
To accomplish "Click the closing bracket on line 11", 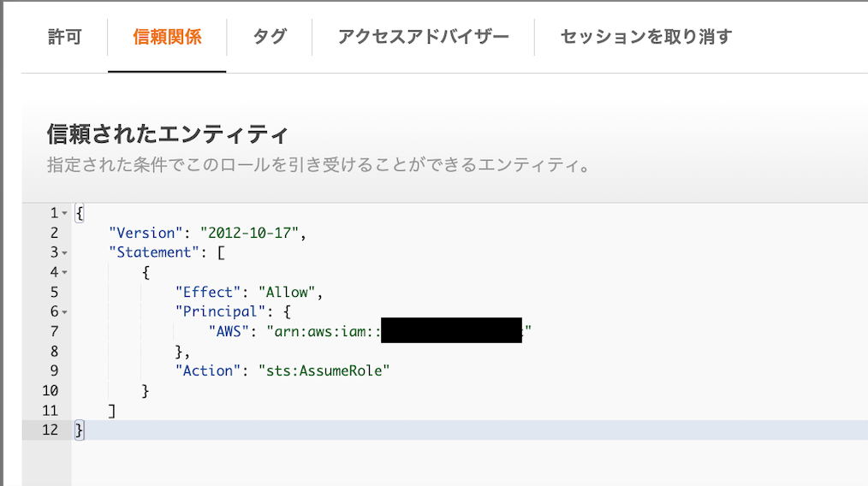I will [x=112, y=411].
